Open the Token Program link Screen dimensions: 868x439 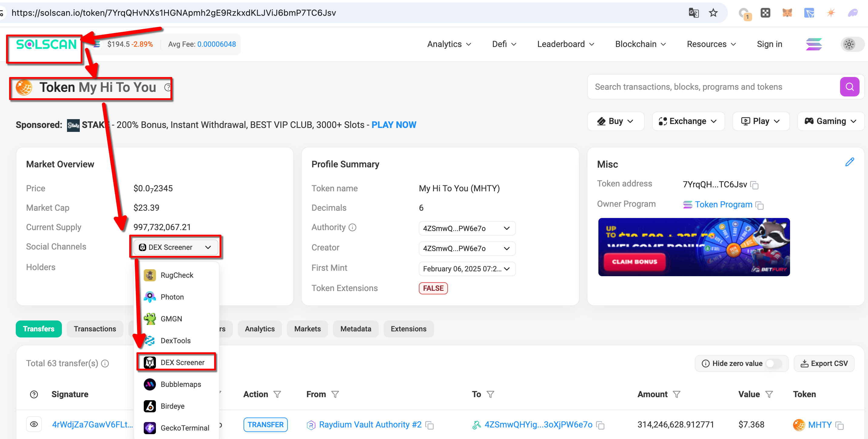tap(723, 205)
